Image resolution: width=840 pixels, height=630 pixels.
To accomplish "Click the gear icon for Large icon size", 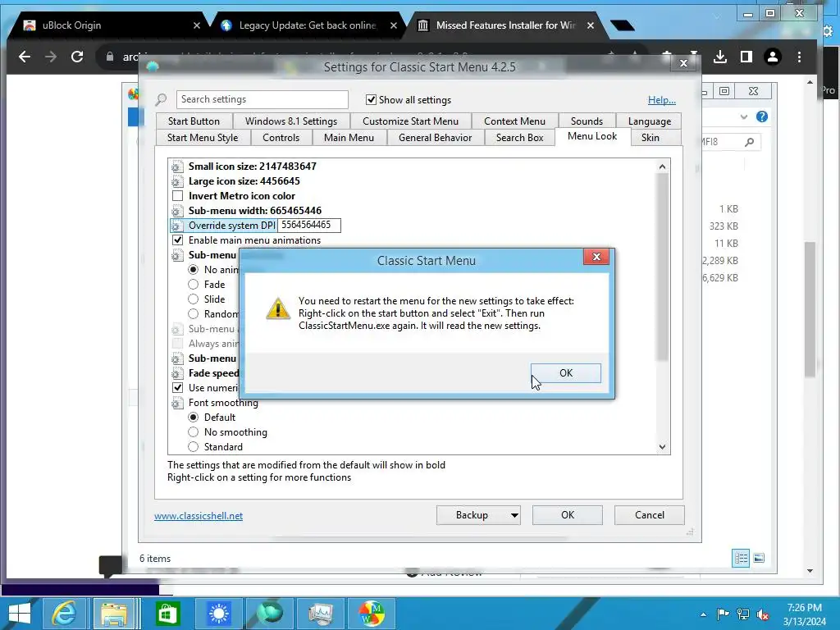I will (177, 181).
